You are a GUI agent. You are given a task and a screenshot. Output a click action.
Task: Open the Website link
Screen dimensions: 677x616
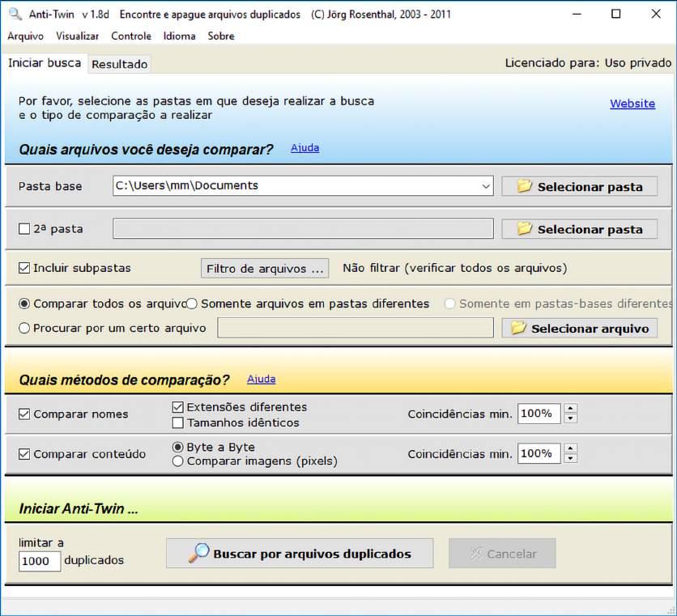point(632,104)
